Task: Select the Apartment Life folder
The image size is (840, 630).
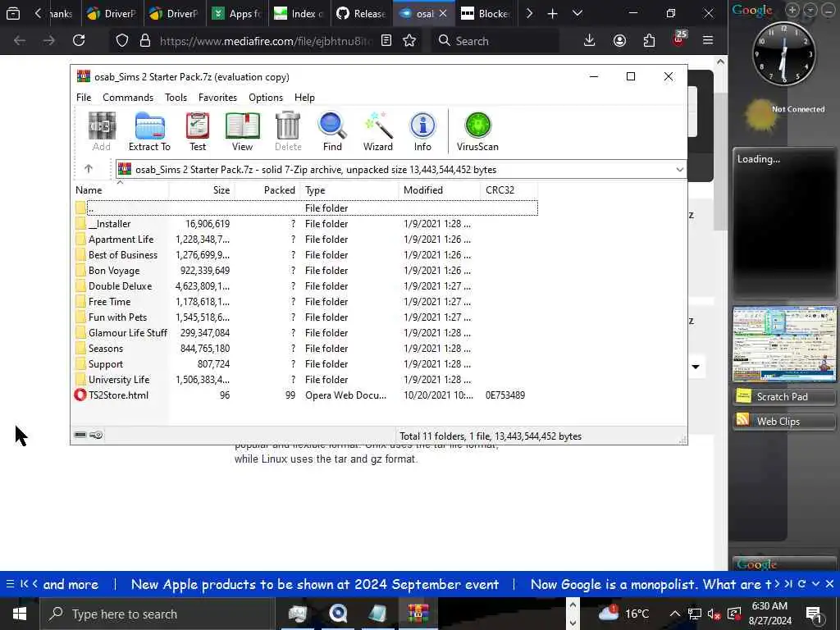Action: (x=121, y=240)
